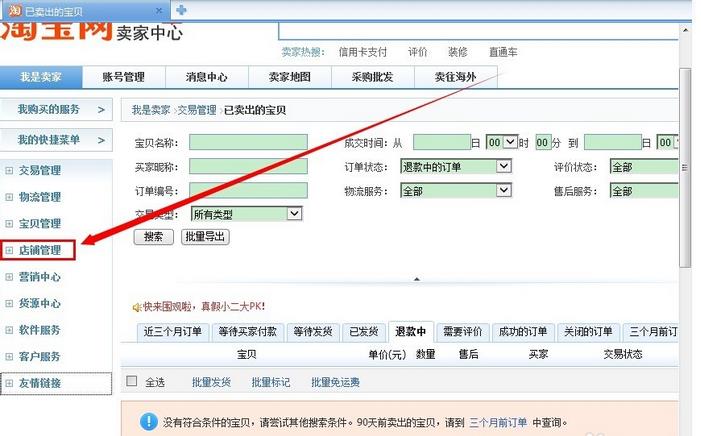The width and height of the screenshot is (701, 436).
Task: Switch to 消息中心 tab
Action: tap(207, 77)
